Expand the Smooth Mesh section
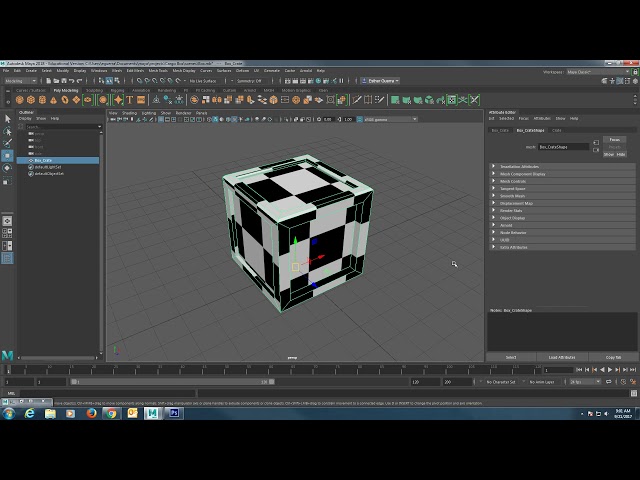 [562, 196]
